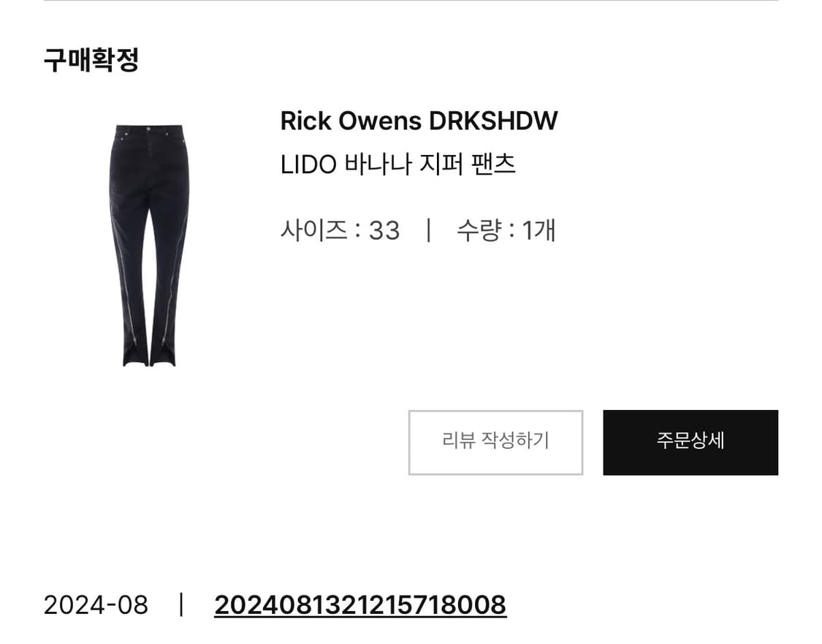This screenshot has height=644, width=822.
Task: Open 주문상세 order details button
Action: coord(690,443)
